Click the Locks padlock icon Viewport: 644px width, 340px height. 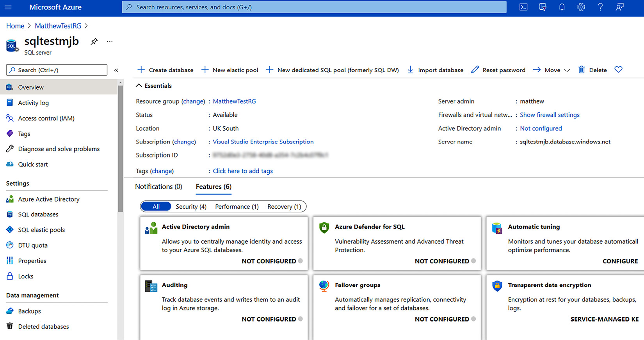pos(10,276)
